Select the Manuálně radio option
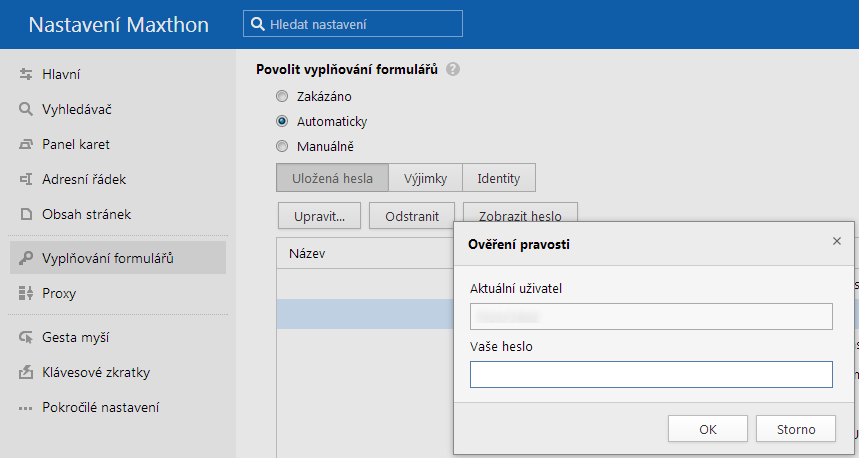This screenshot has width=859, height=458. pos(282,147)
